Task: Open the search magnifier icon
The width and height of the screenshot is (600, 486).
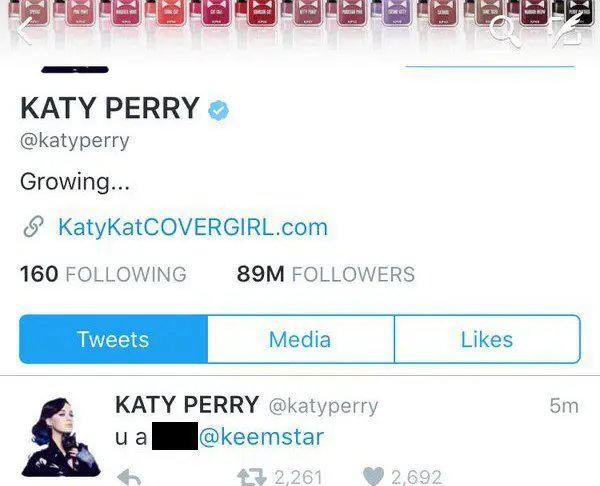Action: pyautogui.click(x=505, y=33)
